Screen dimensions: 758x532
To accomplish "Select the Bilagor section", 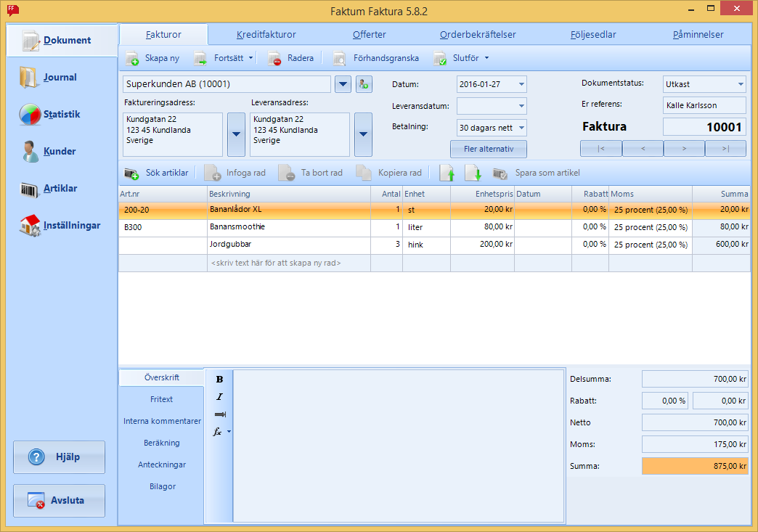I will pos(161,486).
